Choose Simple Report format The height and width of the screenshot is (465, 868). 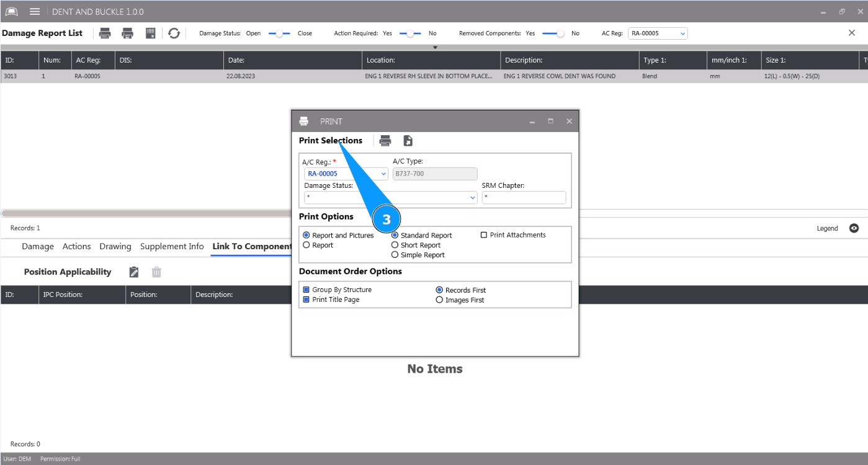tap(418, 255)
